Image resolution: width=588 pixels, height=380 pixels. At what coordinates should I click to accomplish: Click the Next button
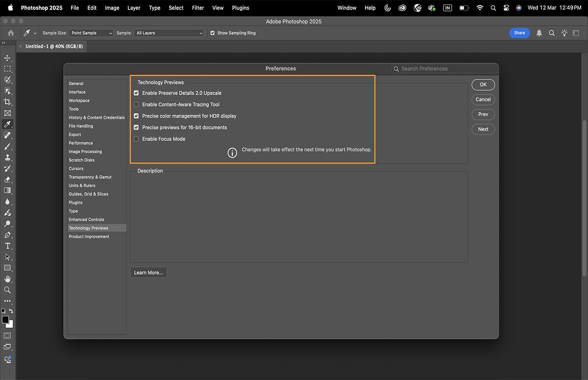coord(483,129)
